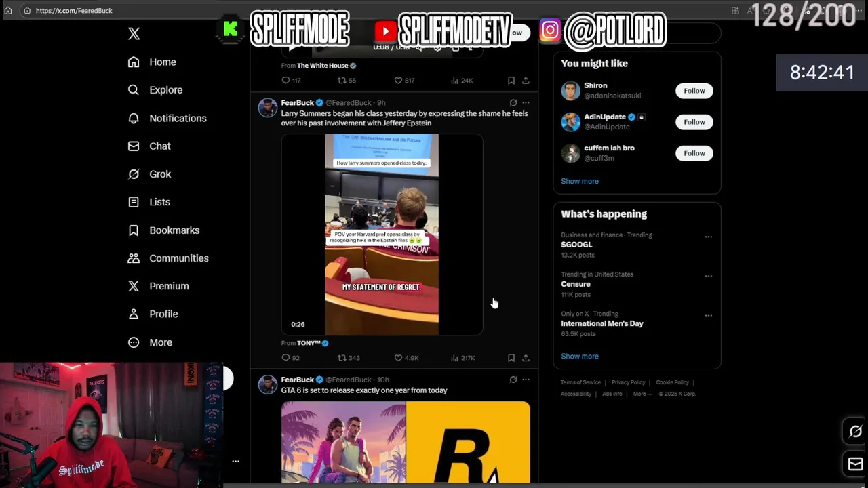This screenshot has height=488, width=868.
Task: Like the Larry Summers post
Action: click(407, 358)
